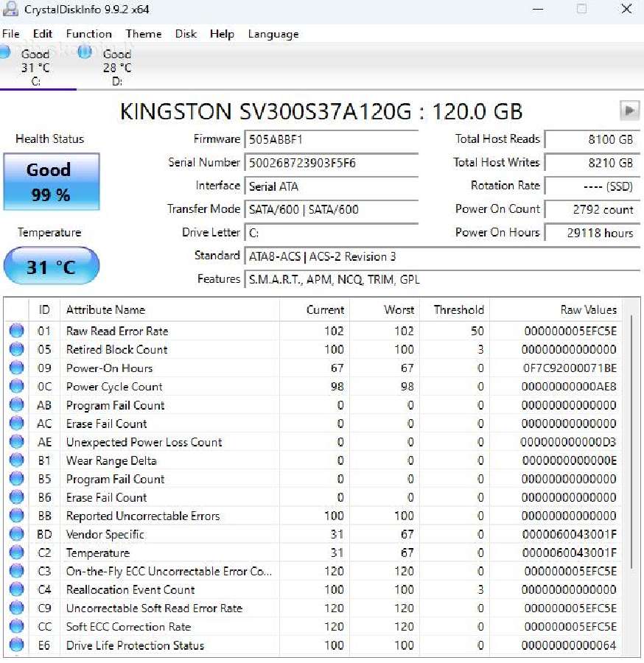This screenshot has height=663, width=644.
Task: Click the Raw Values column header
Action: click(x=557, y=310)
